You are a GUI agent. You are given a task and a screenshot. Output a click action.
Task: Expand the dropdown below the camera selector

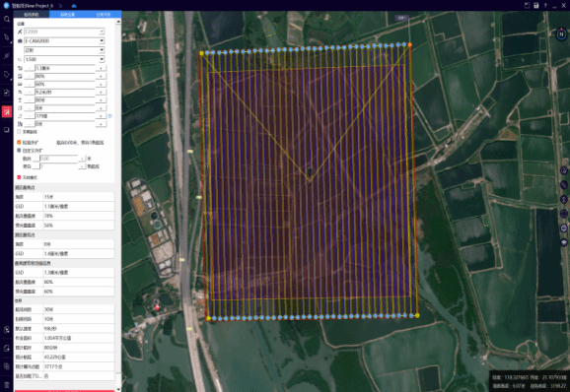click(x=64, y=50)
